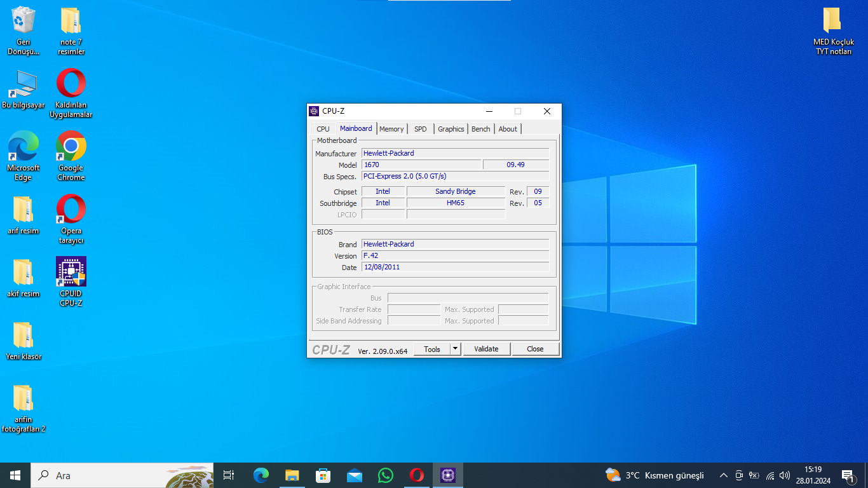The width and height of the screenshot is (868, 488).
Task: Click the Task View taskbar button
Action: (x=229, y=475)
